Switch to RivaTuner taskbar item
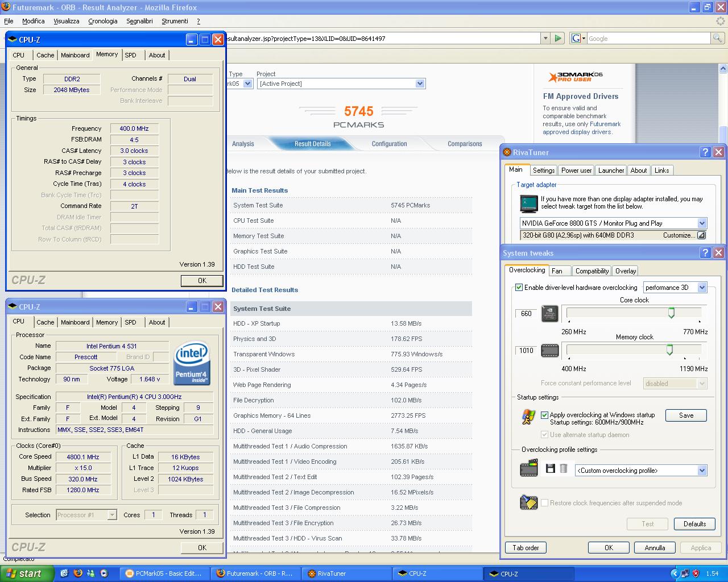728x582 pixels. pos(346,573)
